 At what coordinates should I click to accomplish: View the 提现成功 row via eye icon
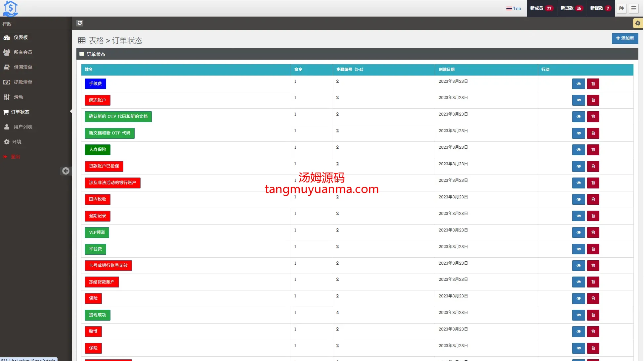[578, 315]
